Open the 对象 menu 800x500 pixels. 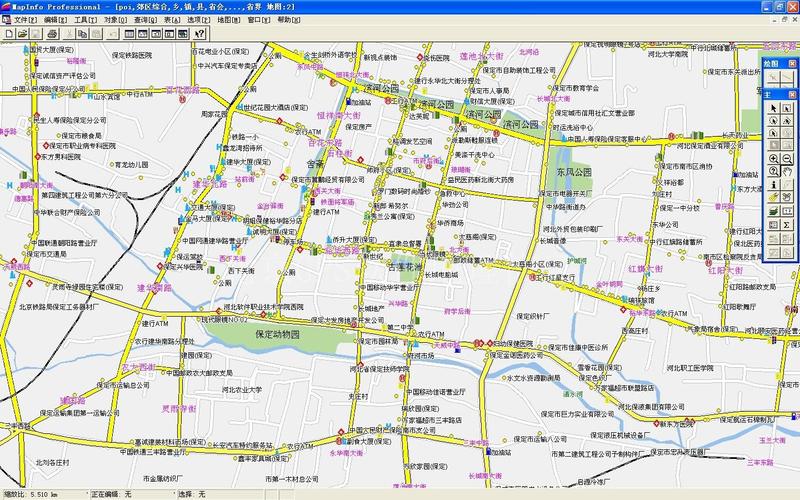tap(115, 20)
